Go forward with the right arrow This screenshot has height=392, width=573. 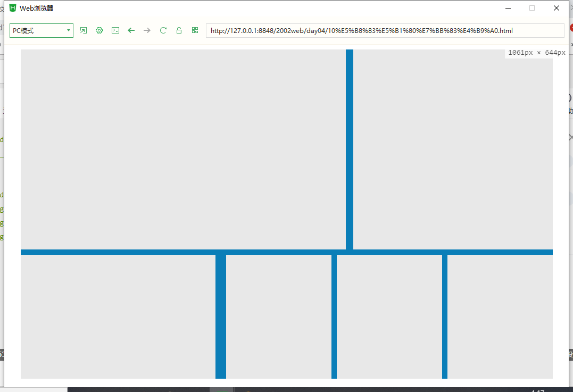147,30
